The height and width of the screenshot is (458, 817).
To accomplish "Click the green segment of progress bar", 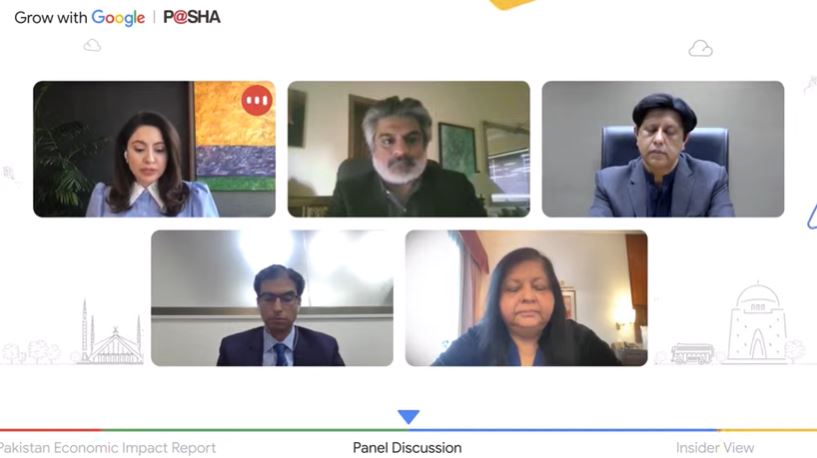I will [x=255, y=430].
